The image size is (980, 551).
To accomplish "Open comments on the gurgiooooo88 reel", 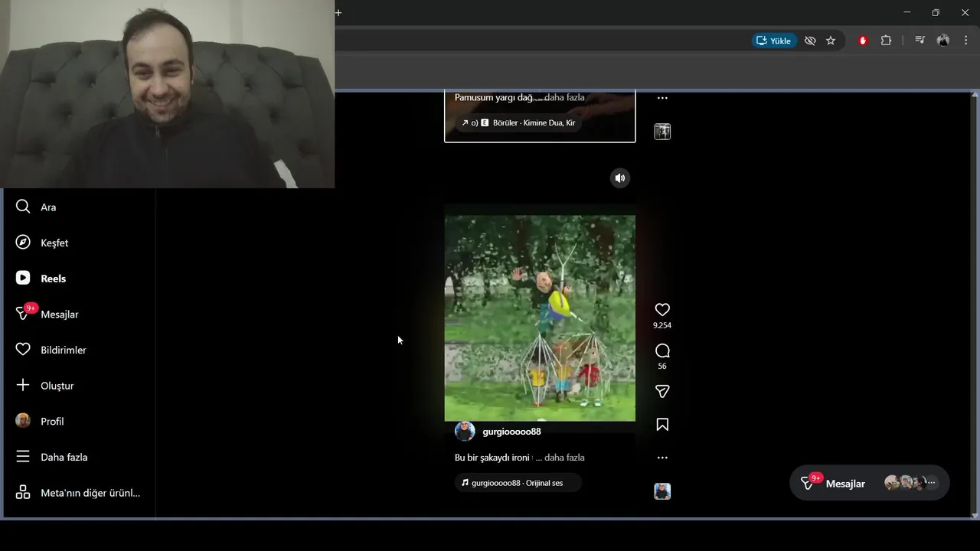I will (x=662, y=350).
